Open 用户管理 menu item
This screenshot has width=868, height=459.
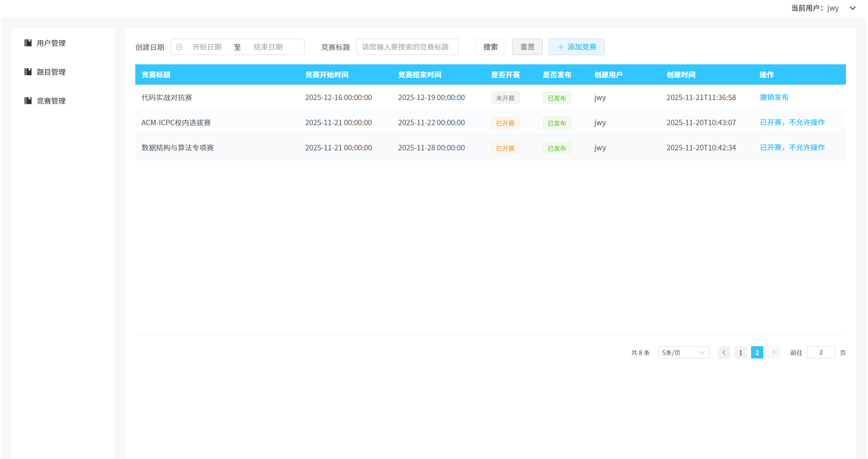pyautogui.click(x=51, y=43)
